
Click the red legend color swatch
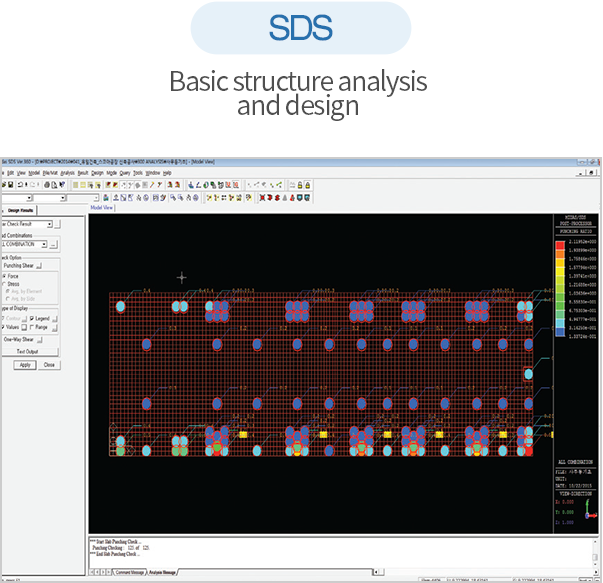[x=560, y=245]
